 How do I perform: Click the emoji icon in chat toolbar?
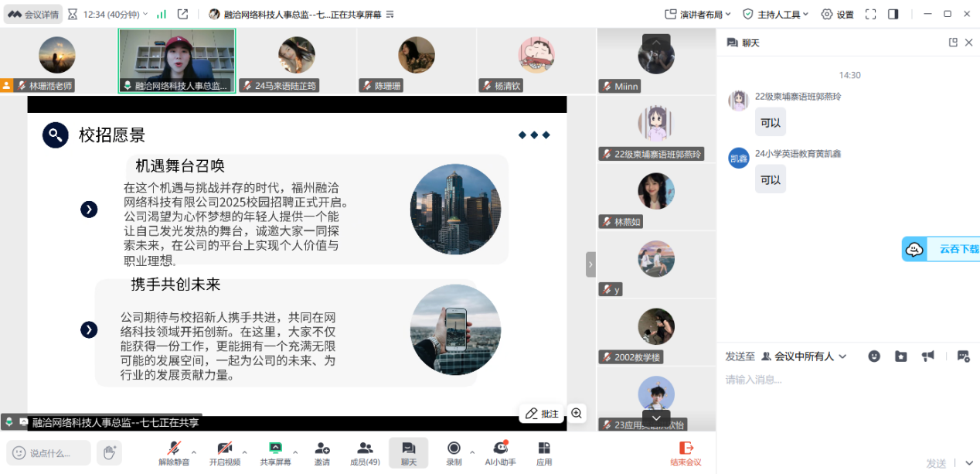(x=874, y=356)
